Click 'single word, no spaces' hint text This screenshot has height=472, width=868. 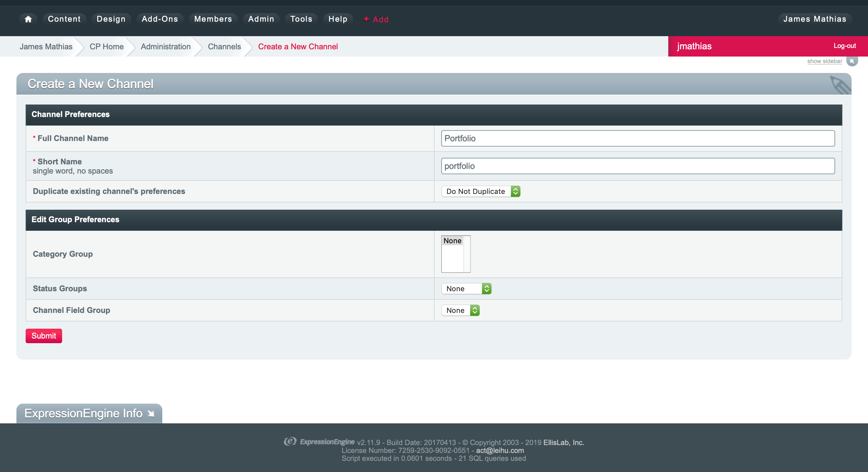73,171
